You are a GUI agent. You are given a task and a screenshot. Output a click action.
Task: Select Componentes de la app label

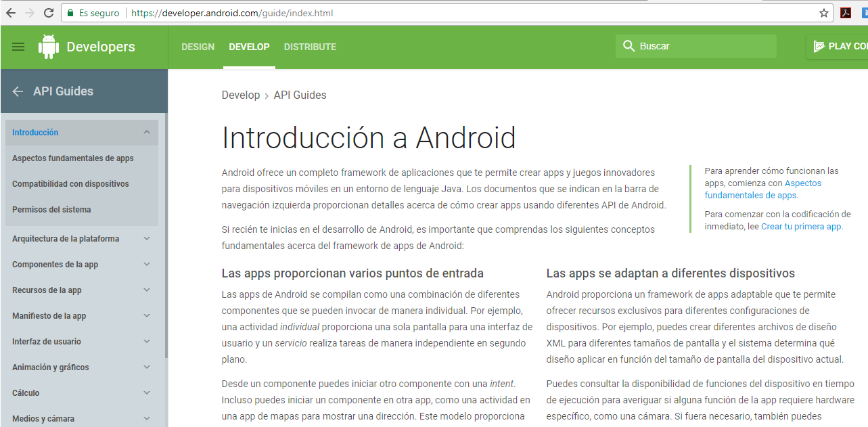[55, 265]
